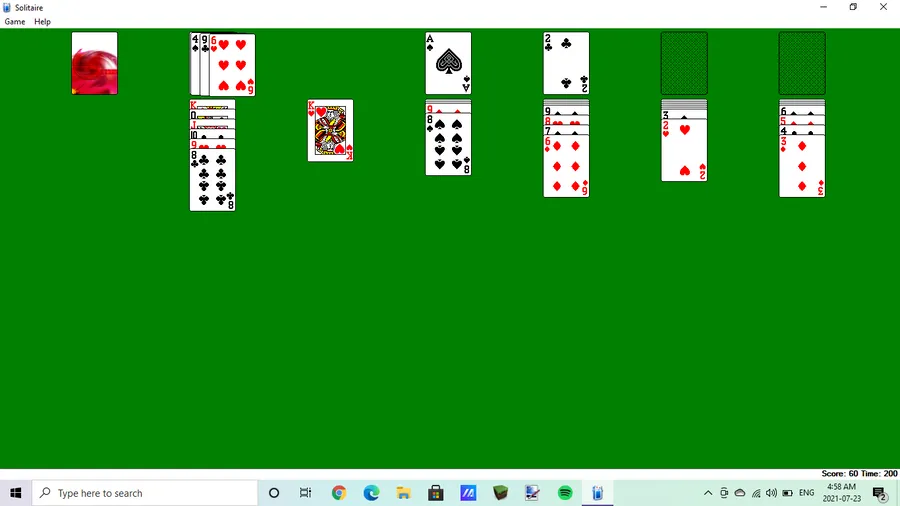
Task: Open the clock showing 4:58 AM
Action: click(842, 493)
